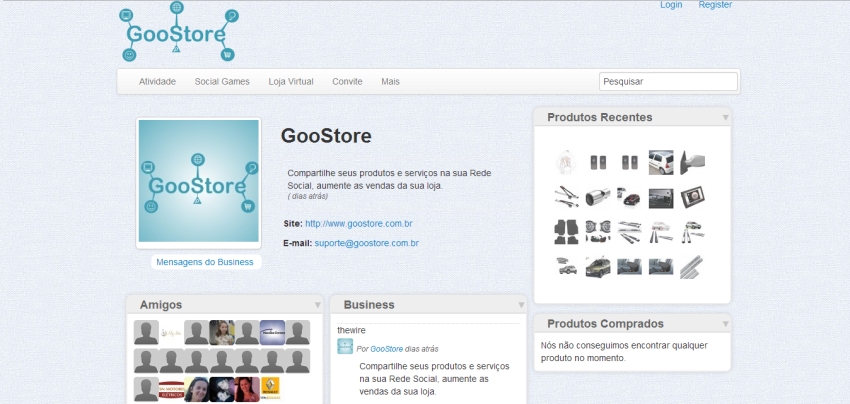Open the olive-green SUV product thumbnail

[598, 267]
